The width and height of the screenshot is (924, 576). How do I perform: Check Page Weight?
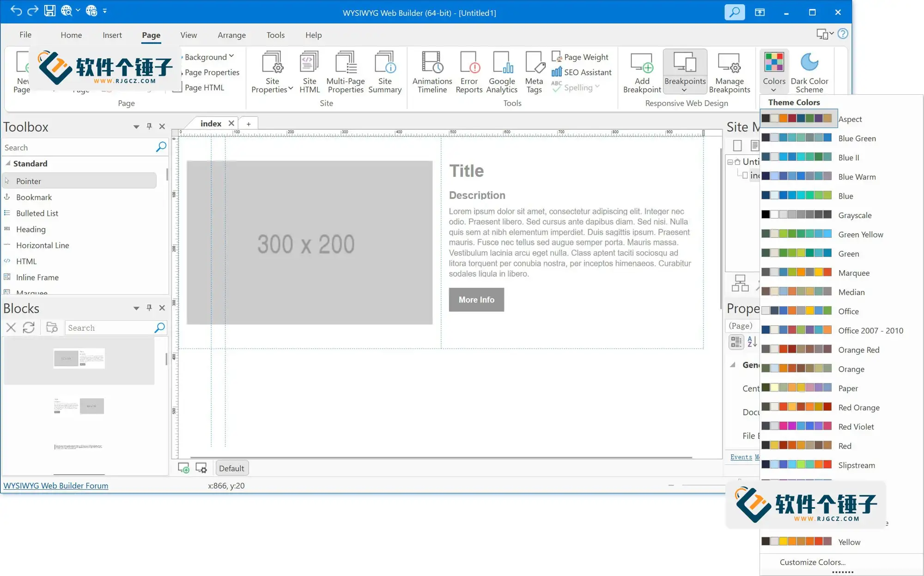click(580, 57)
